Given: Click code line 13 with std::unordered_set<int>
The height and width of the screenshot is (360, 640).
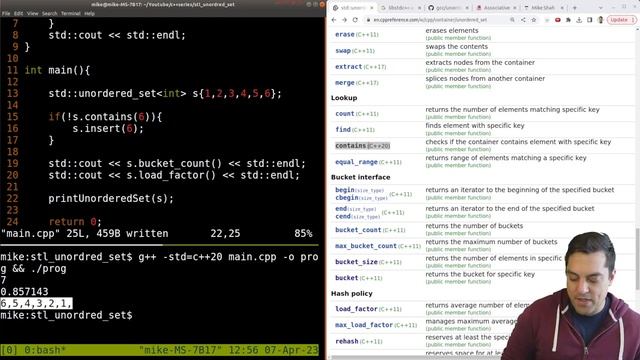Looking at the screenshot, I should (x=165, y=93).
